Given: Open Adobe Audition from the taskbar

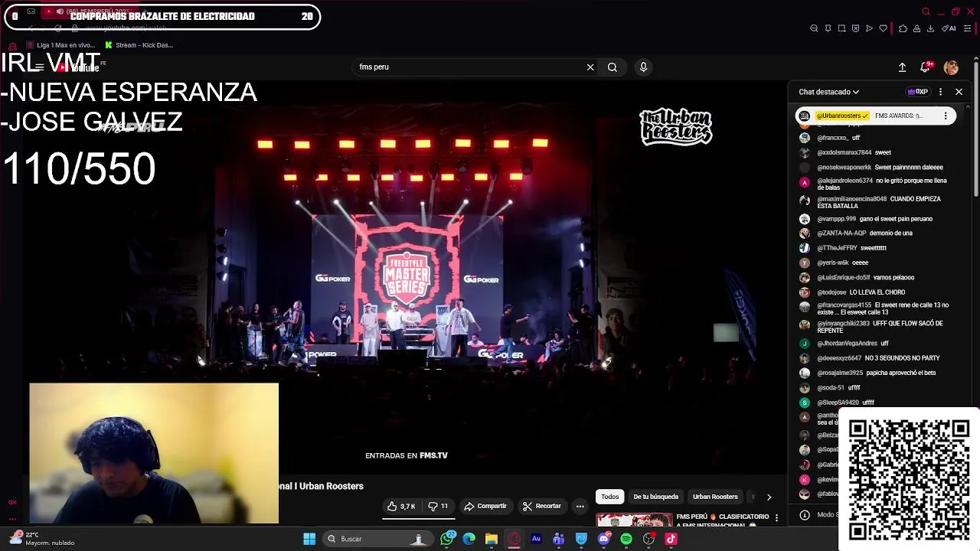Looking at the screenshot, I should point(536,539).
